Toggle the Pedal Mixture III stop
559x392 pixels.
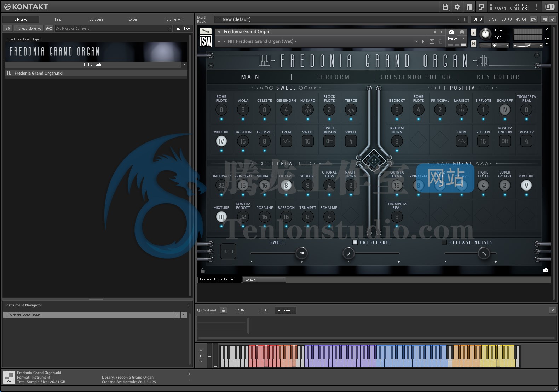pyautogui.click(x=221, y=217)
